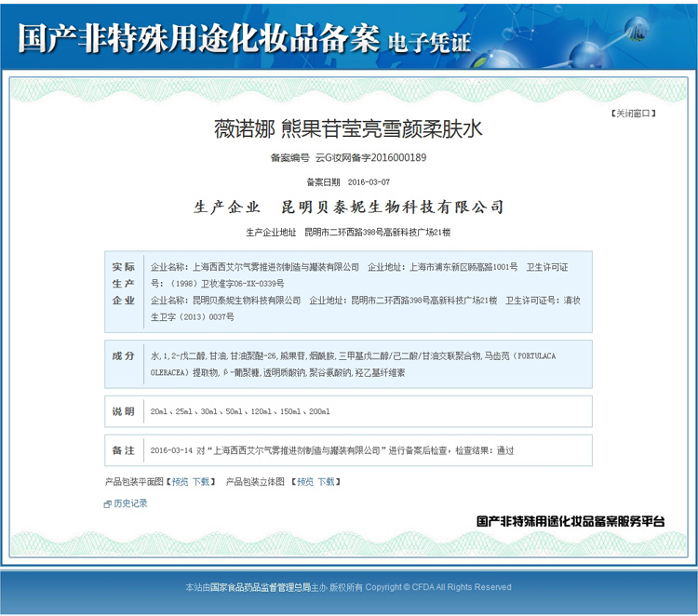The height and width of the screenshot is (616, 698).
Task: Select the filing date 2016-03-07
Action: coord(369,182)
